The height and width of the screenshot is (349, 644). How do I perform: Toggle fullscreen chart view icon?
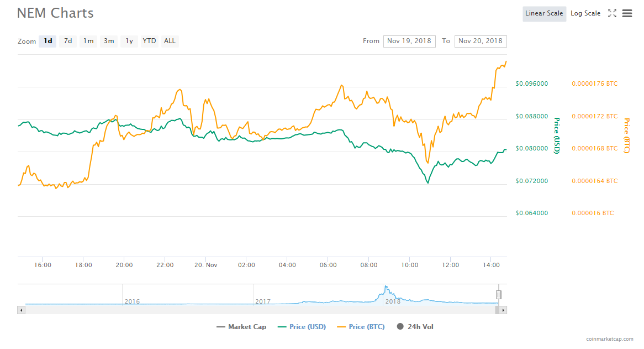tap(612, 14)
